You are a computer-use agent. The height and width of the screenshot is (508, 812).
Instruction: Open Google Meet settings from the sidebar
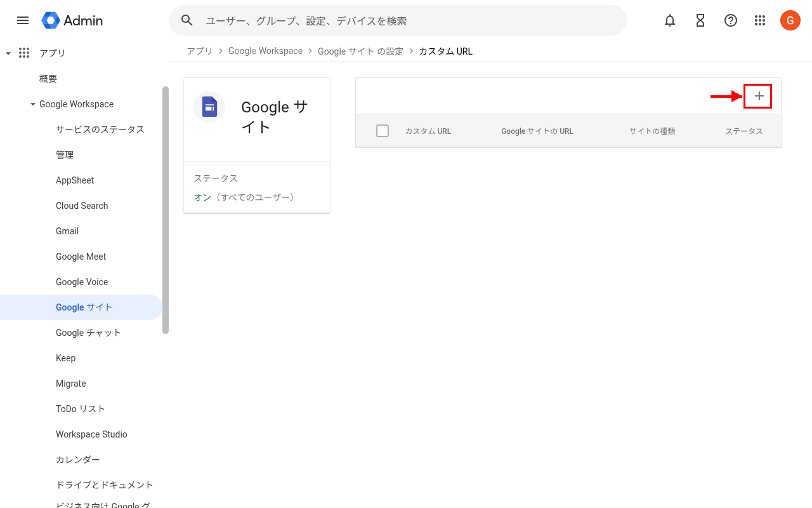point(81,256)
